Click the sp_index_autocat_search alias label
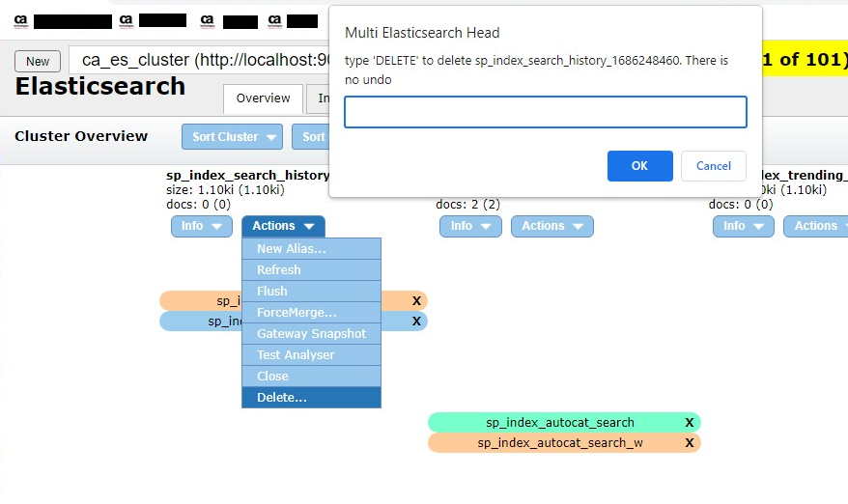This screenshot has height=504, width=848. coord(560,422)
